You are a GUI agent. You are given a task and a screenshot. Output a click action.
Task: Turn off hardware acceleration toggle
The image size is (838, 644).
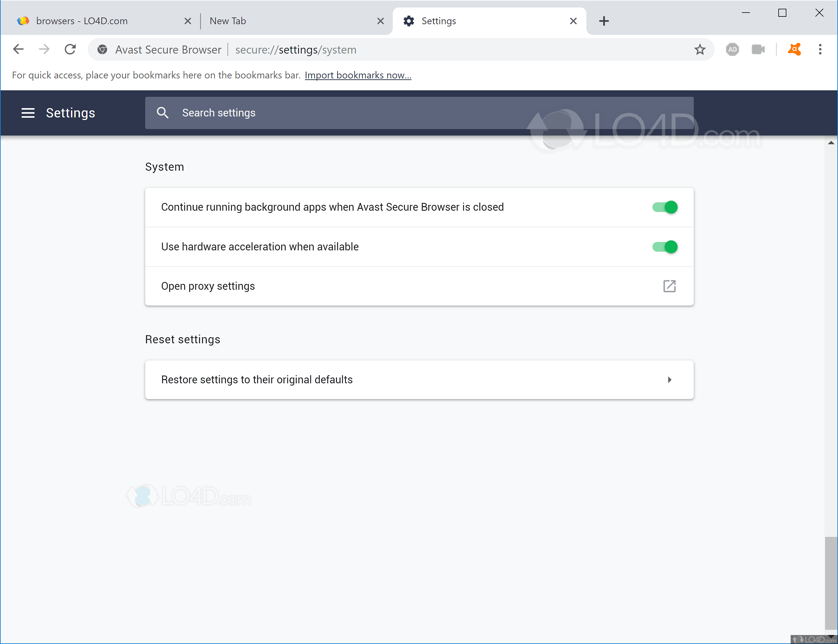[665, 247]
